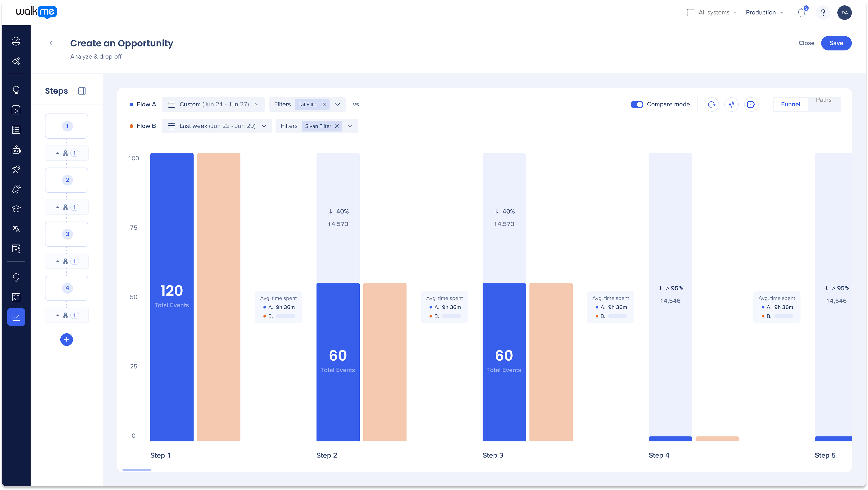The height and width of the screenshot is (490, 868).
Task: Open the translation icon in sidebar
Action: tap(16, 229)
